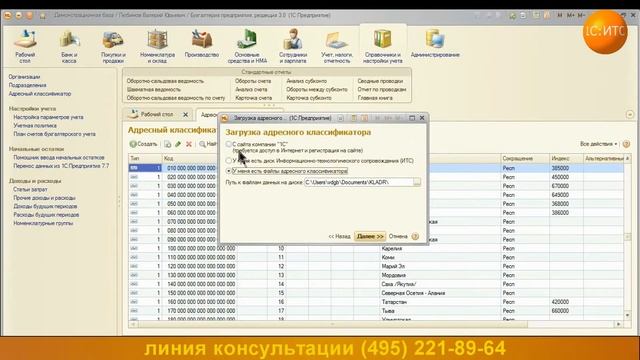Open the Администрирование section

[x=435, y=43]
